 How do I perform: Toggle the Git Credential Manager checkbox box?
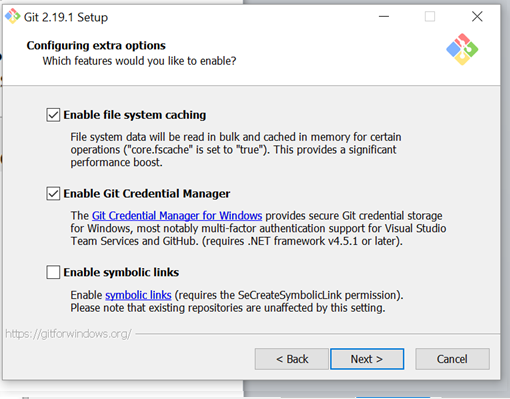tap(53, 193)
